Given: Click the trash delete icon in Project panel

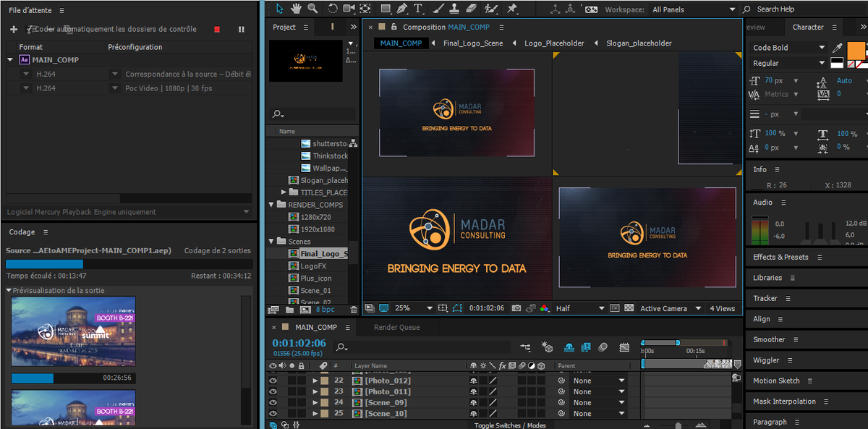Looking at the screenshot, I should pyautogui.click(x=354, y=309).
